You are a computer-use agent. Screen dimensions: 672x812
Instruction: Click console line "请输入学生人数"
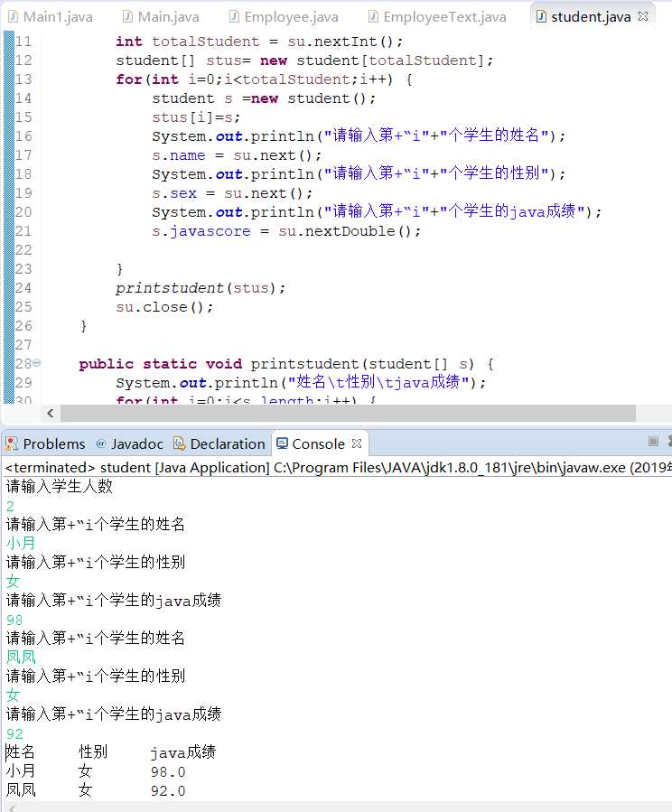click(x=59, y=486)
